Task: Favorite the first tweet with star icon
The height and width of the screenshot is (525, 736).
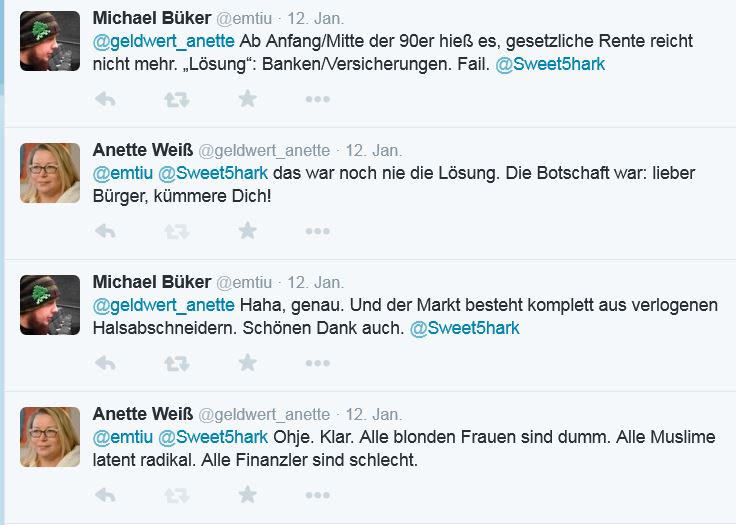Action: (x=247, y=99)
